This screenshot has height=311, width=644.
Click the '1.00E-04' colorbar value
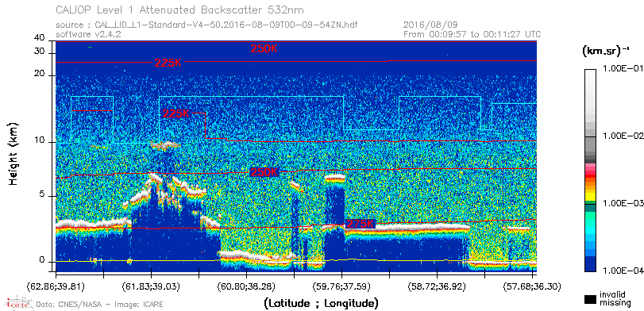[x=624, y=271]
